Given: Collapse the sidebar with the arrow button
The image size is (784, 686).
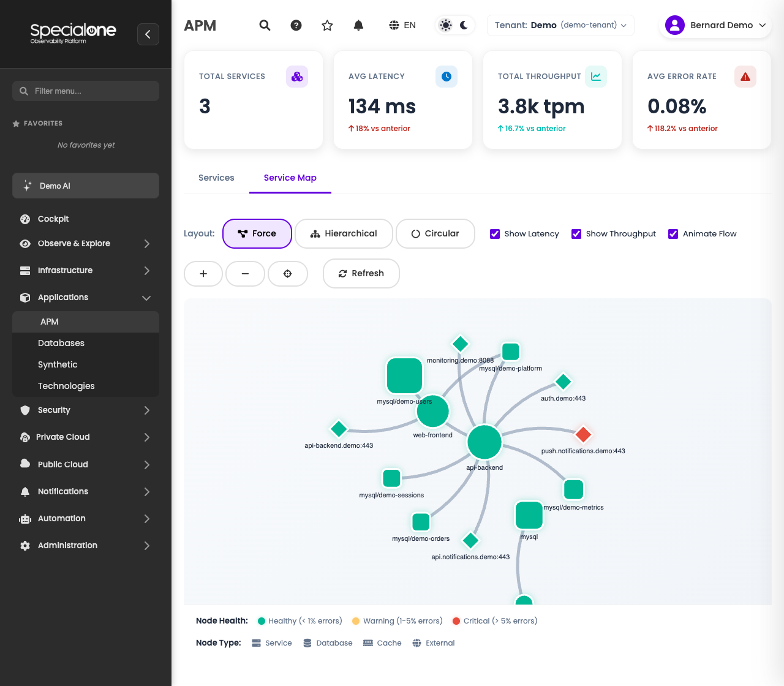Looking at the screenshot, I should 148,34.
